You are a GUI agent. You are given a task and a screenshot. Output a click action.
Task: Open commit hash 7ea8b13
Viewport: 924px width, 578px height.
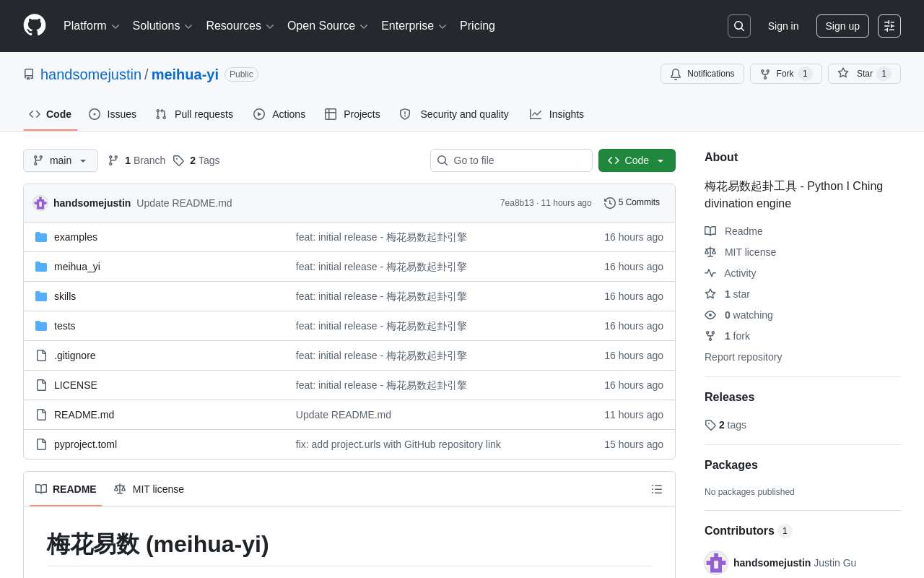click(517, 203)
